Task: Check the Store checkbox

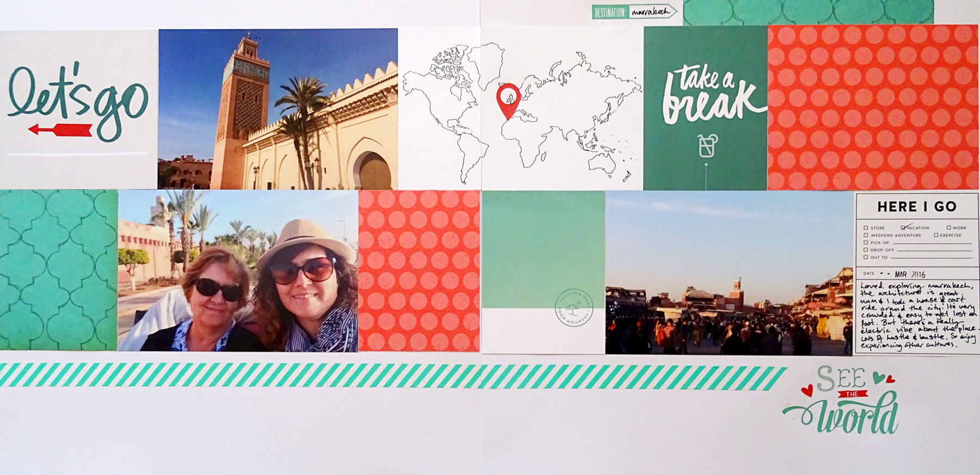Action: click(866, 228)
